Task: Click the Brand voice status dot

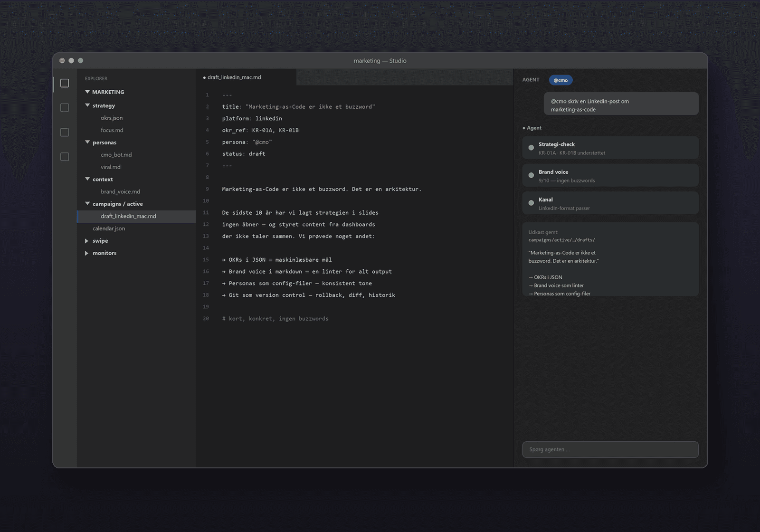Action: (x=531, y=175)
